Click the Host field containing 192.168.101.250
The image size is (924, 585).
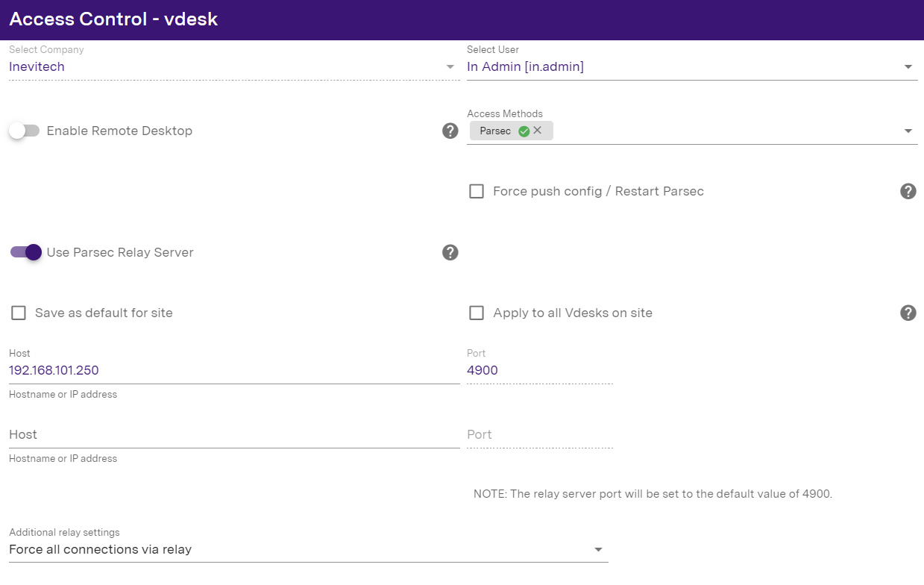click(x=233, y=370)
